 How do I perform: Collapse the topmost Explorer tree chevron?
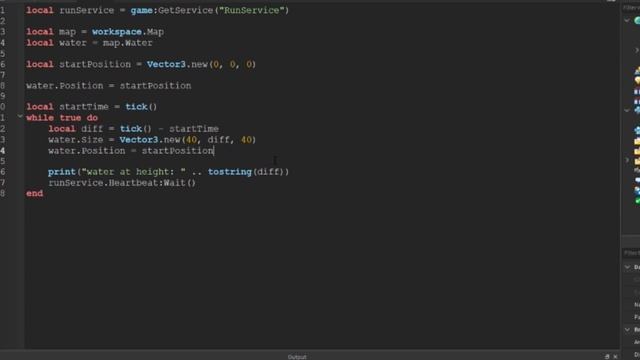pyautogui.click(x=627, y=20)
